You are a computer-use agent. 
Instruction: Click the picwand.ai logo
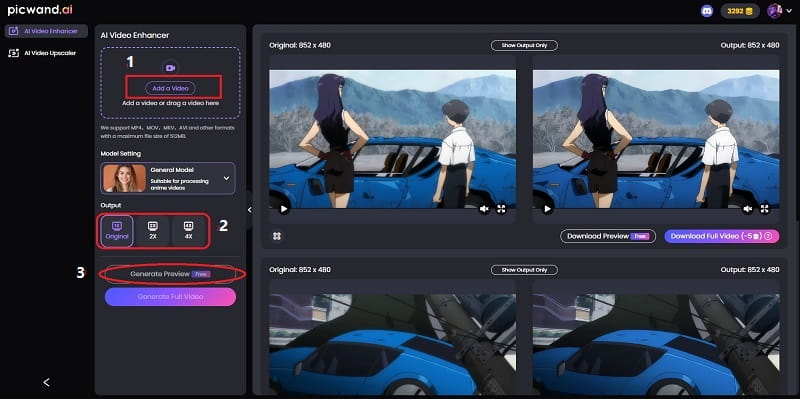(x=40, y=10)
